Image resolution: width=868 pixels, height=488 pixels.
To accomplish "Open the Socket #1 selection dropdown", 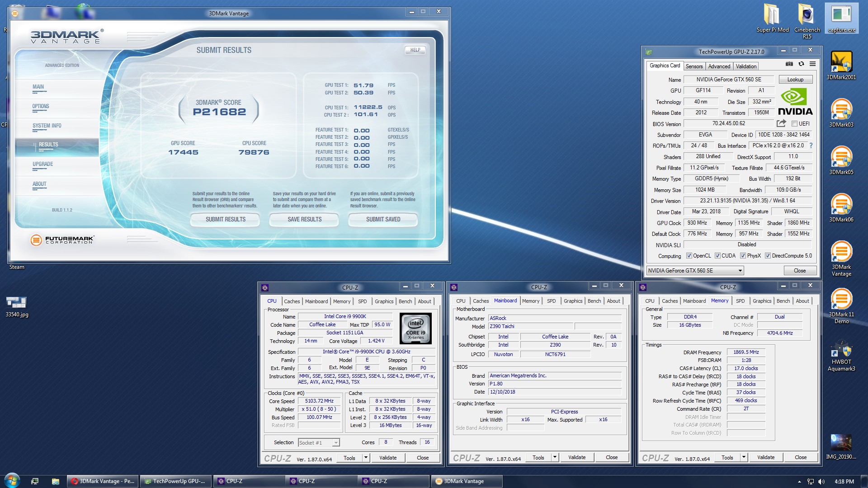I will (x=319, y=443).
